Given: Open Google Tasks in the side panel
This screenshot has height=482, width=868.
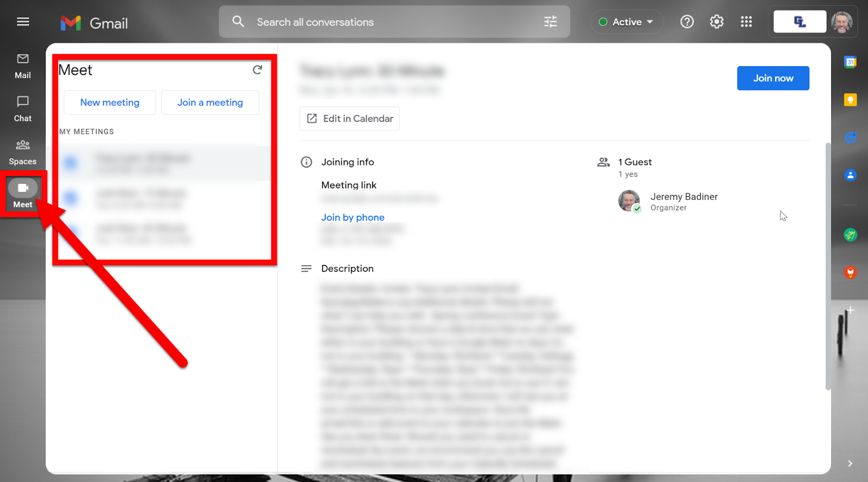Looking at the screenshot, I should pos(850,137).
